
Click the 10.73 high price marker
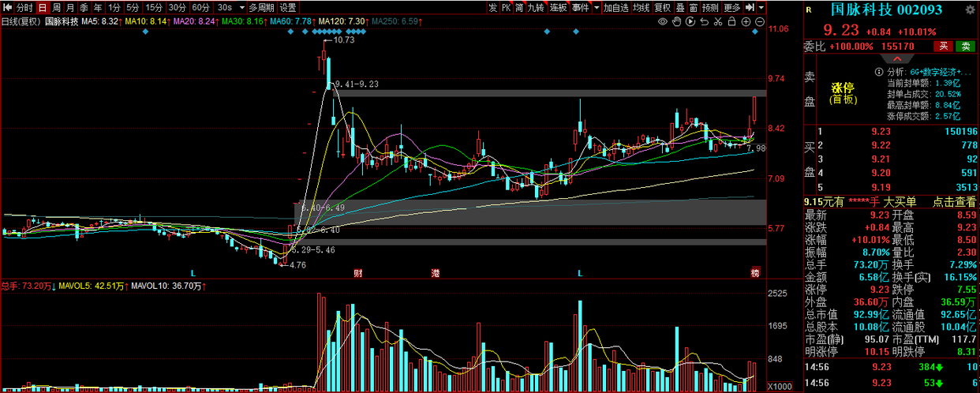point(344,39)
